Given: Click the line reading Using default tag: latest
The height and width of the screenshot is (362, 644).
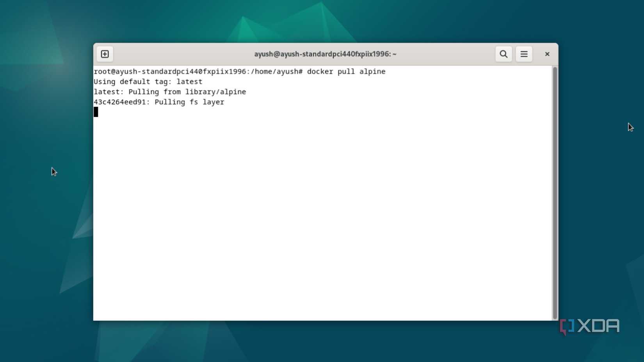Looking at the screenshot, I should click(x=148, y=82).
